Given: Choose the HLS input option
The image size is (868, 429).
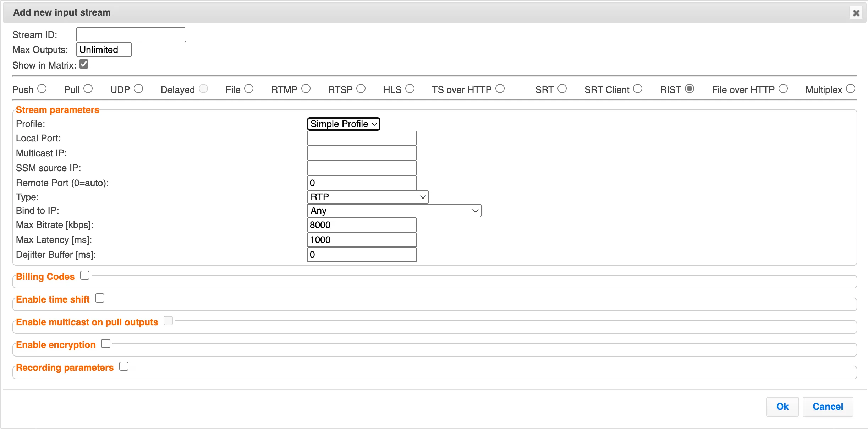Looking at the screenshot, I should (410, 89).
